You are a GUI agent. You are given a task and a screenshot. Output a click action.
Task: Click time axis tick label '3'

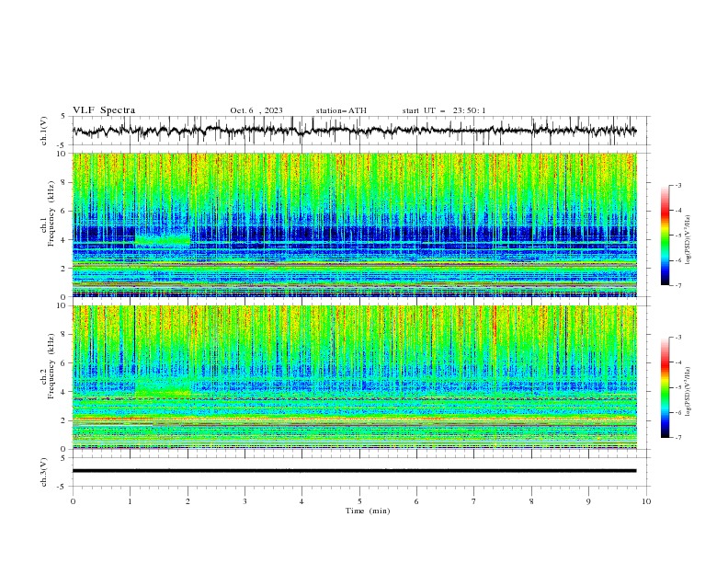[x=245, y=501]
